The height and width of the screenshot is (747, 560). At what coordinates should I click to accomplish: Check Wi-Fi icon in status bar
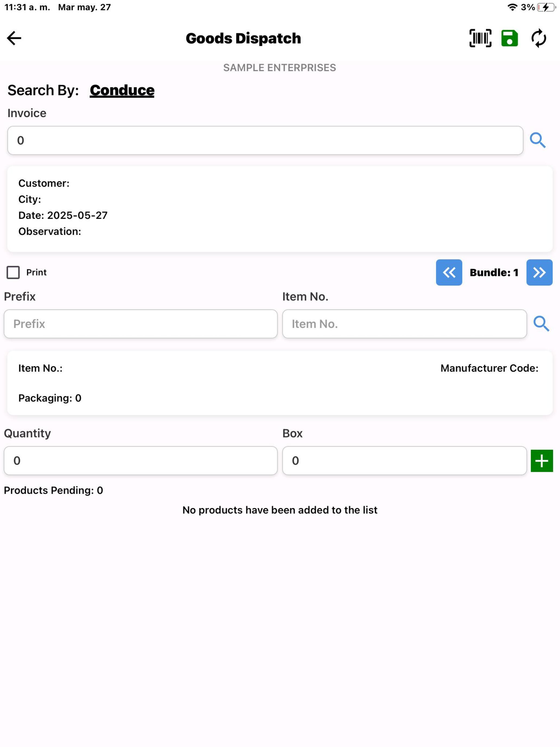513,7
